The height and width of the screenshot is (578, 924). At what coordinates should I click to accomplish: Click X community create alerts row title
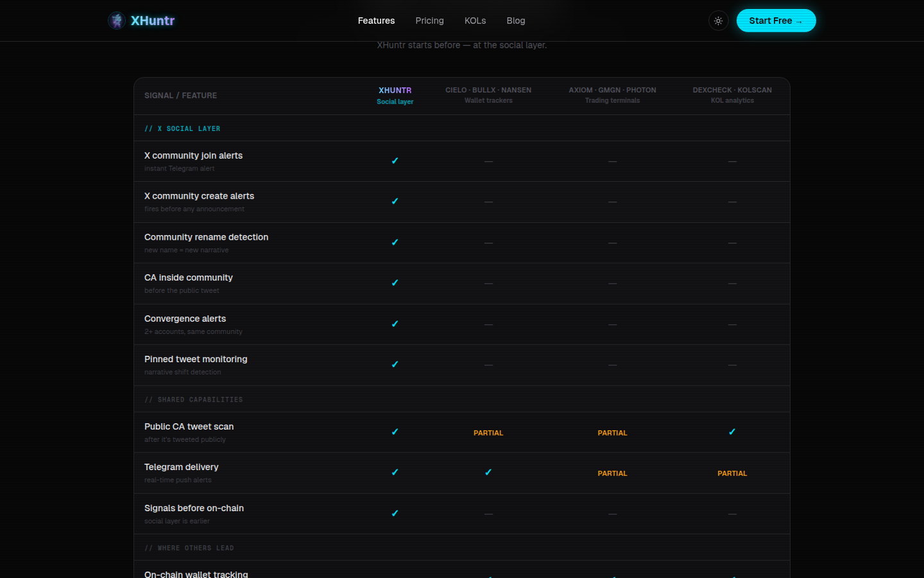pos(199,196)
